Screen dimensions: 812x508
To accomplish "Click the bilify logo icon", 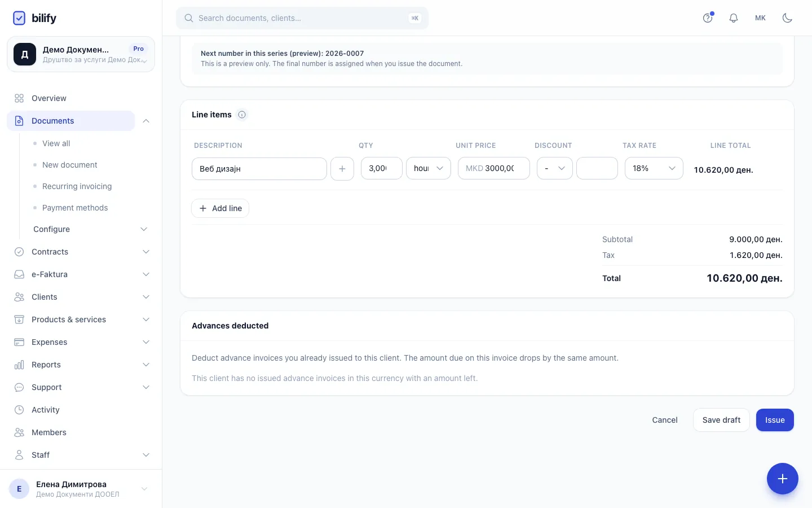I will 19,18.
